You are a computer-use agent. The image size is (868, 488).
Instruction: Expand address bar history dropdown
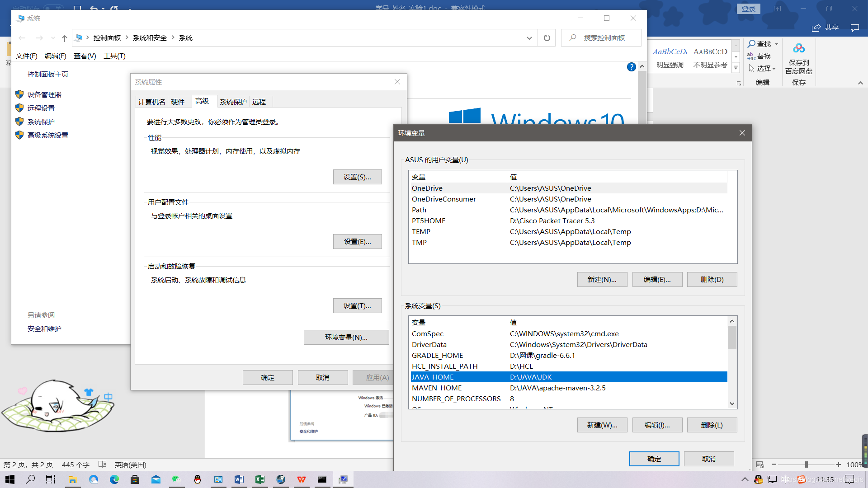(529, 38)
